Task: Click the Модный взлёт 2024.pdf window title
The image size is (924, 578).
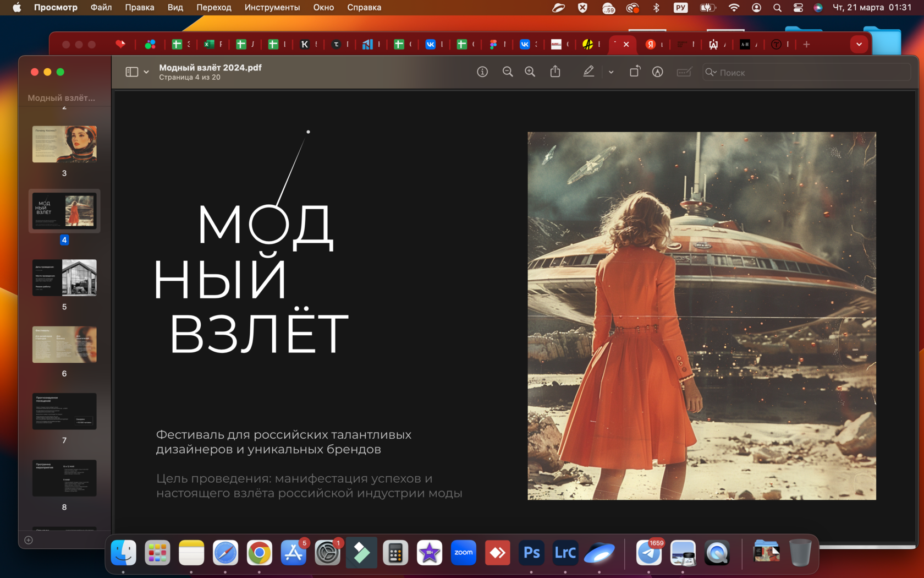Action: (210, 68)
